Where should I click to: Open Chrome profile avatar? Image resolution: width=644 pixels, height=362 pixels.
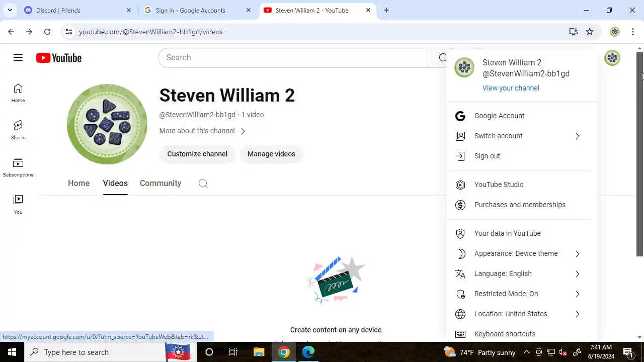614,32
